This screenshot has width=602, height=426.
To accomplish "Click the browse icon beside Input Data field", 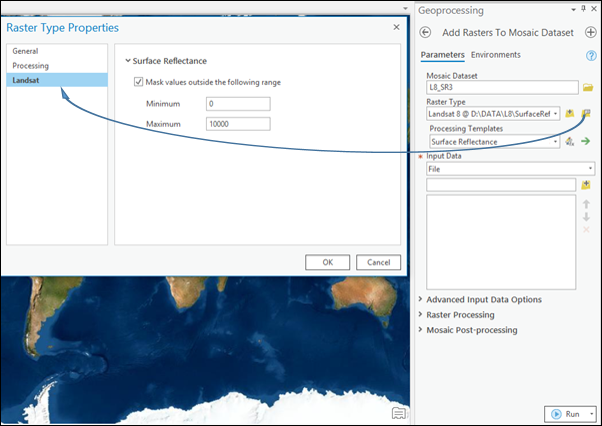I will coord(587,185).
